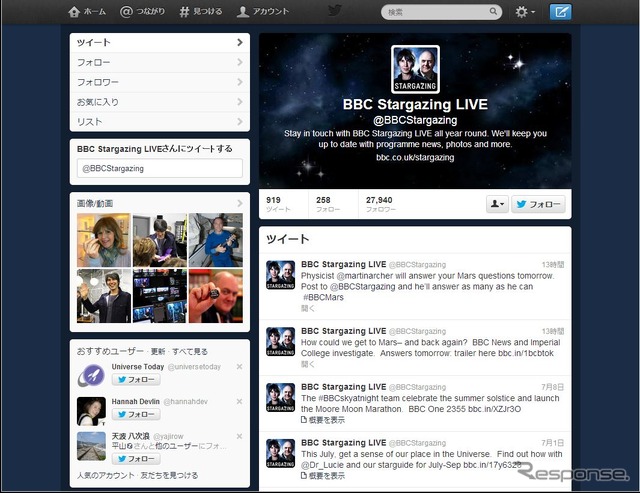Viewport: 640px width, 493px height.
Task: Compose a new tweet with blue button
Action: point(560,12)
